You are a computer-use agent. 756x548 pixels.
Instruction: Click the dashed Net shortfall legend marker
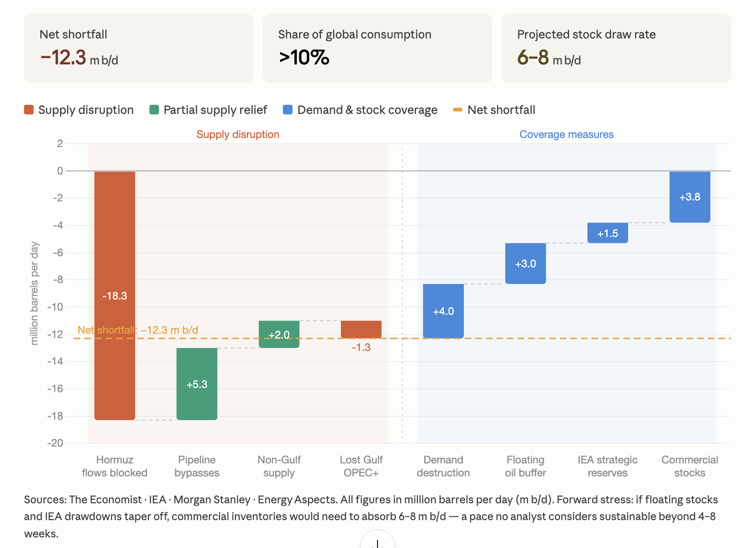pyautogui.click(x=458, y=110)
